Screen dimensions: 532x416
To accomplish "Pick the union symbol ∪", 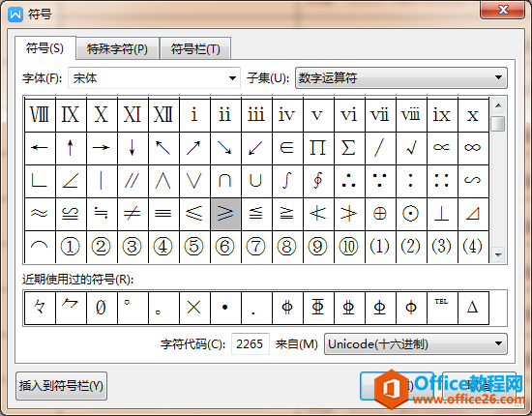I will tap(256, 181).
